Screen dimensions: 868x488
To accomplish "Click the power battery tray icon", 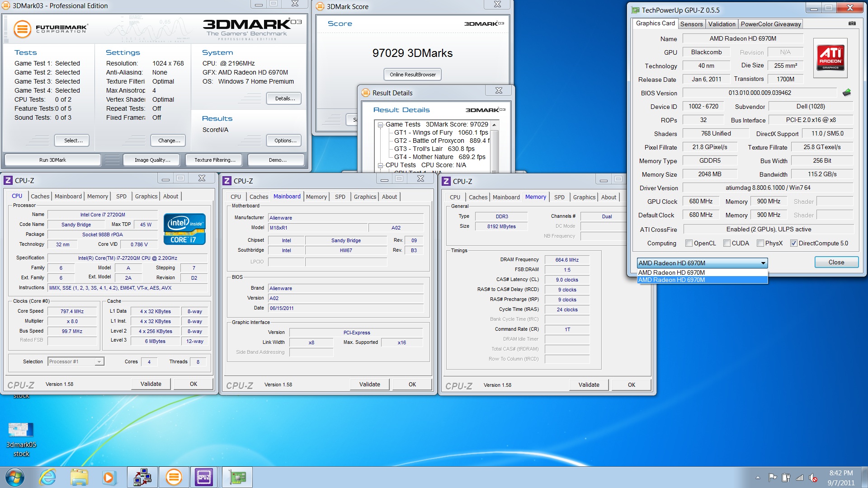I will coord(786,477).
